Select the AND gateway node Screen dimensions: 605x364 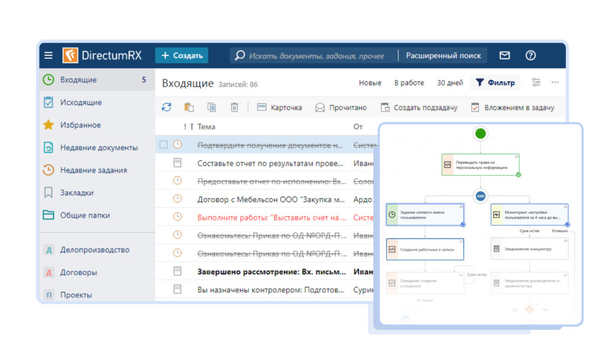(x=480, y=196)
